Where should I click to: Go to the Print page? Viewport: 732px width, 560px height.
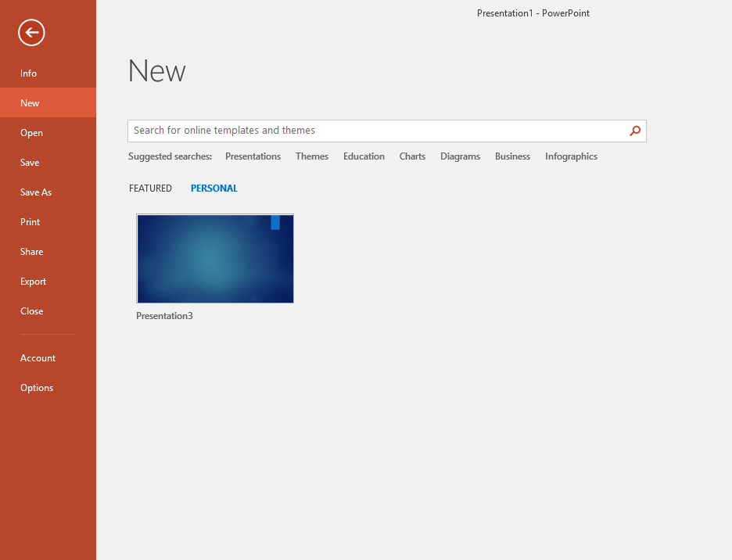(30, 222)
